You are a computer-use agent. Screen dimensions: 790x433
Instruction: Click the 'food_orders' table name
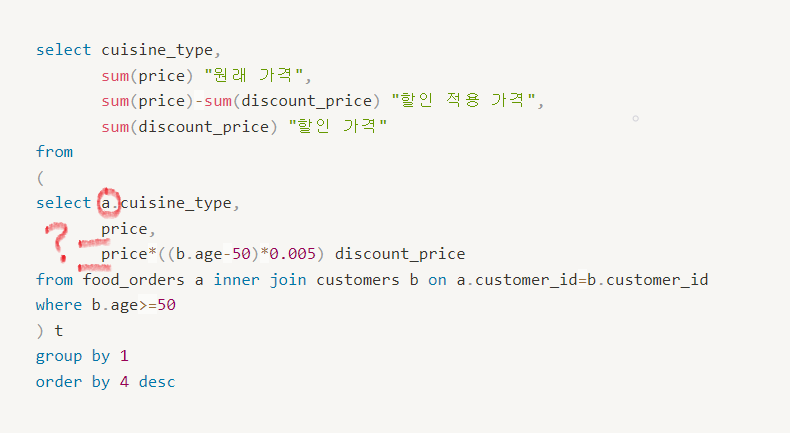click(134, 280)
